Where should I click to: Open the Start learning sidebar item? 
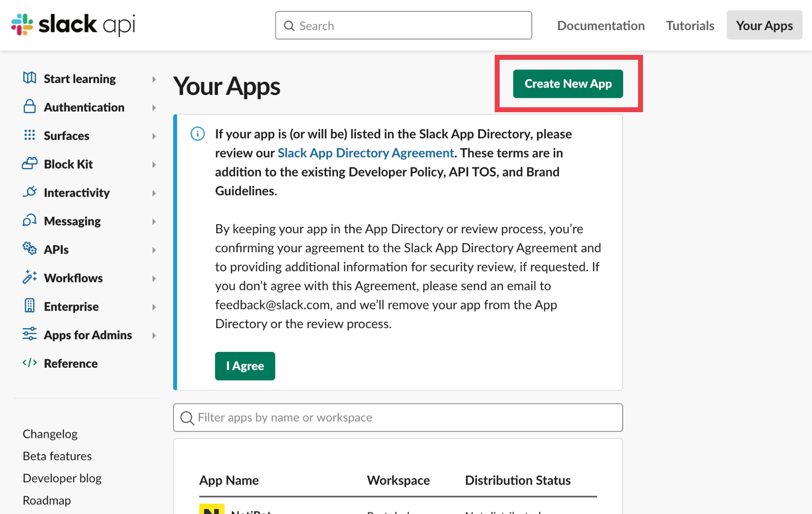pyautogui.click(x=80, y=79)
